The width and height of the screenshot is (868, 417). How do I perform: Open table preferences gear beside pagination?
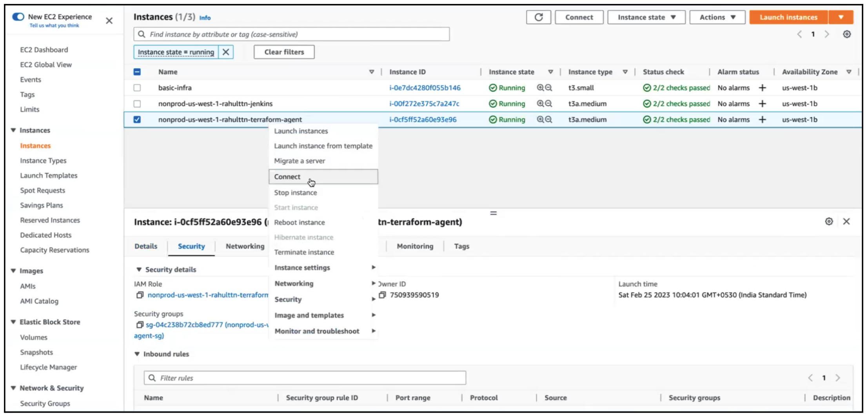(847, 34)
